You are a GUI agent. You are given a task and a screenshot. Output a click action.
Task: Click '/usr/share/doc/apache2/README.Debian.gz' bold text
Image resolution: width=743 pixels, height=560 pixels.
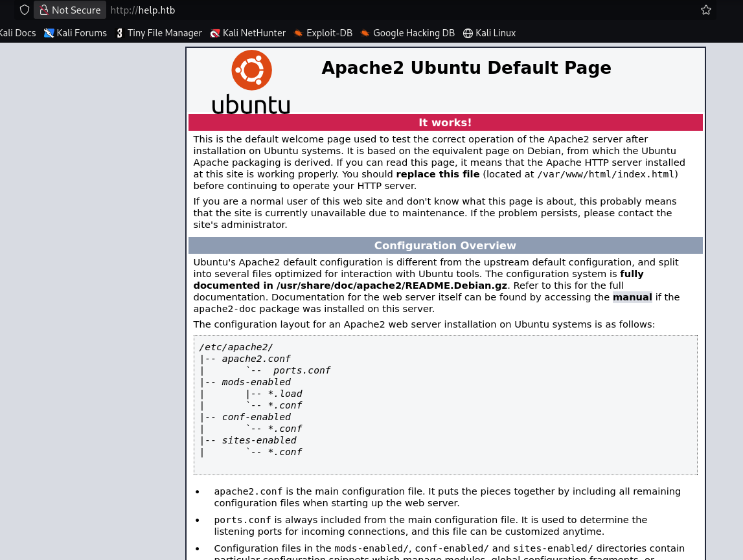tap(391, 286)
